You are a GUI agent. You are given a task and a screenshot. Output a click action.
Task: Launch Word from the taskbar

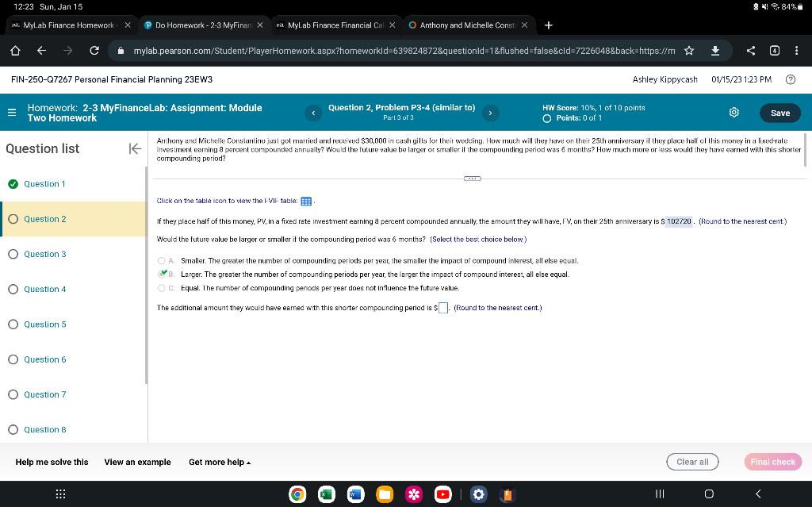(356, 494)
